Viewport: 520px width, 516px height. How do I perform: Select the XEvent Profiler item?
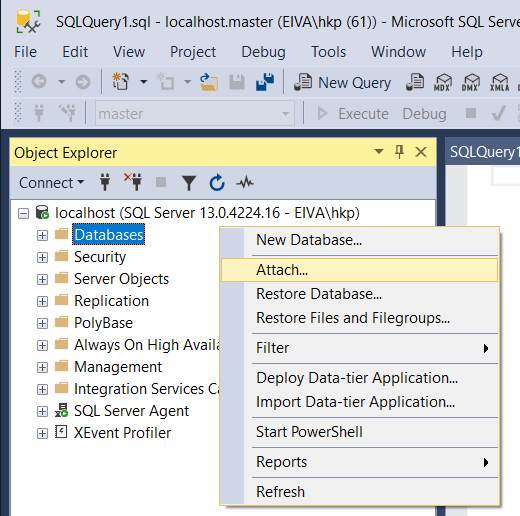click(x=122, y=433)
